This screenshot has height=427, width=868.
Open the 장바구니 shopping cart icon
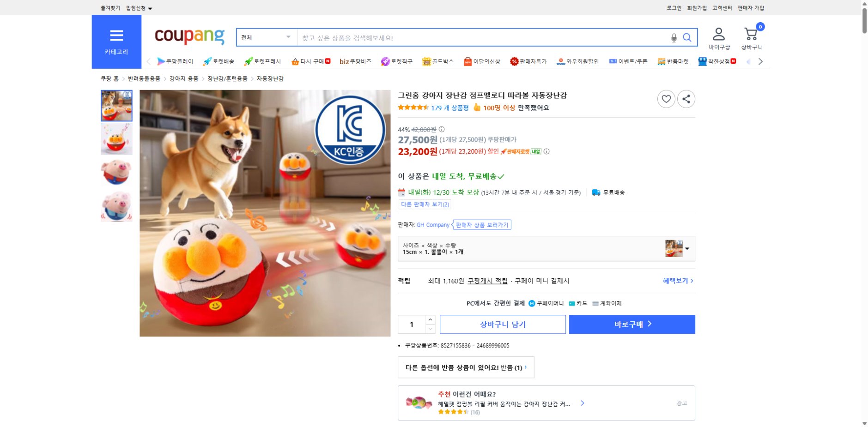(751, 32)
